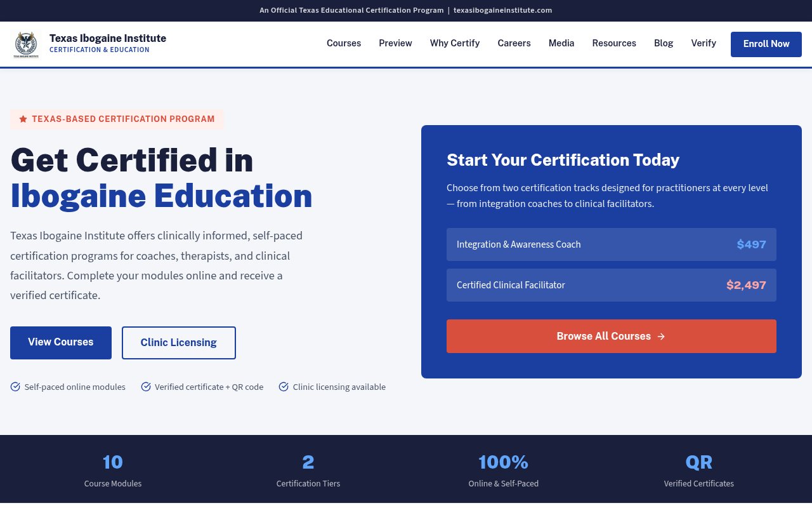Screen dimensions: 812x508
Task: Open the Courses menu item
Action: coord(344,43)
